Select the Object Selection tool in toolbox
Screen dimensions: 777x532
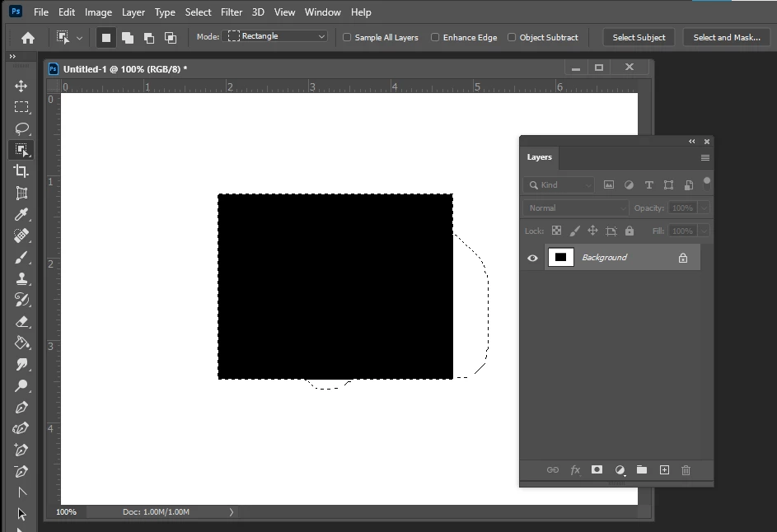point(21,150)
